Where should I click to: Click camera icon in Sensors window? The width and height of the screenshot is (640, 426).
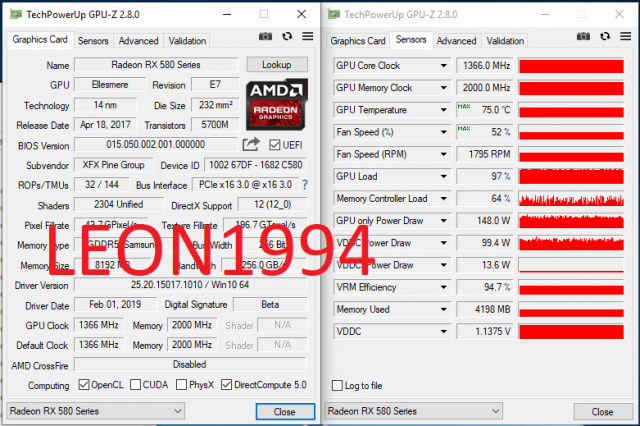[x=583, y=37]
